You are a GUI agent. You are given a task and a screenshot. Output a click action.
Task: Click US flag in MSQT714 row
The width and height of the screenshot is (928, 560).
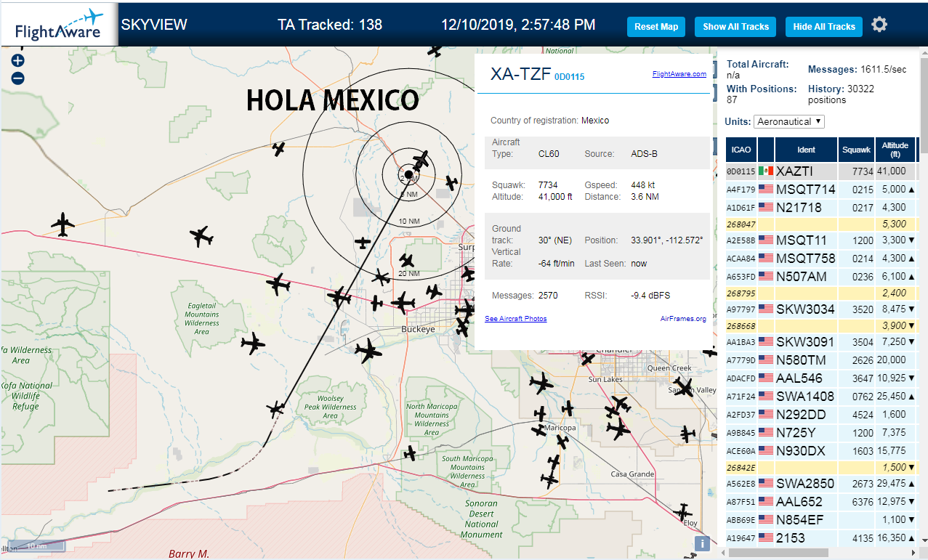(x=765, y=189)
